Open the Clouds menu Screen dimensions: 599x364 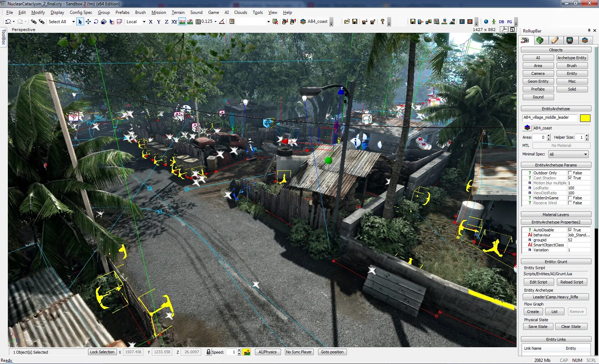(x=241, y=12)
